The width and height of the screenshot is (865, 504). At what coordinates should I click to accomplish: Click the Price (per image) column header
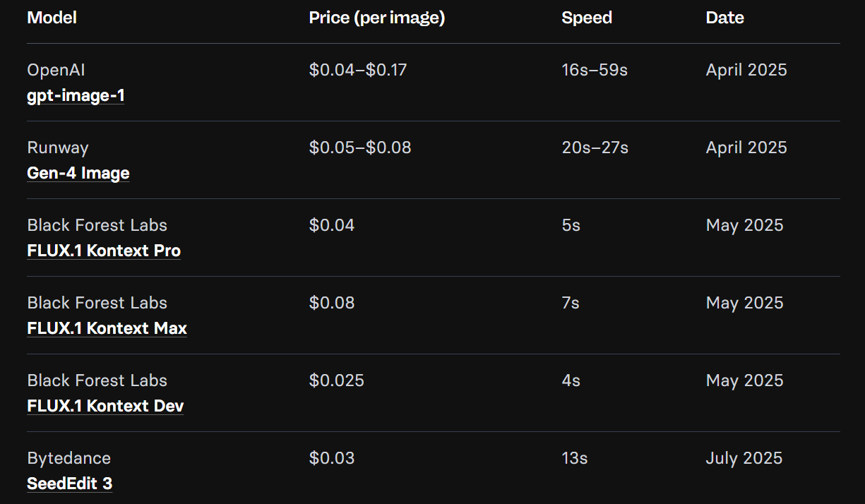[x=377, y=18]
